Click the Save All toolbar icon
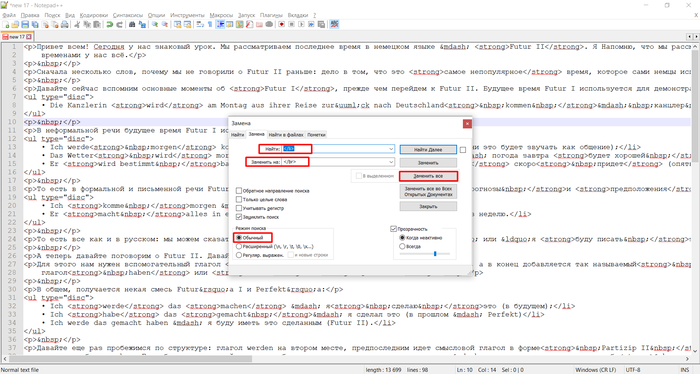700x374 pixels. (x=35, y=25)
